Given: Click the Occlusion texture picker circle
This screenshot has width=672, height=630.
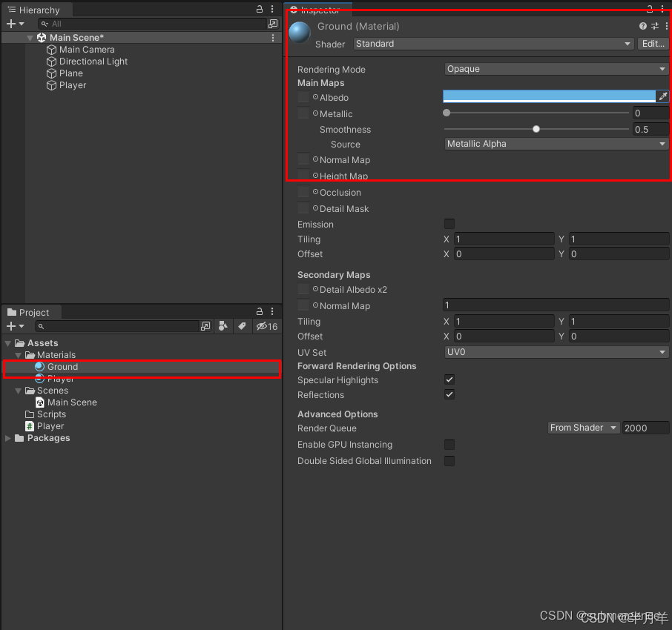Looking at the screenshot, I should [315, 192].
